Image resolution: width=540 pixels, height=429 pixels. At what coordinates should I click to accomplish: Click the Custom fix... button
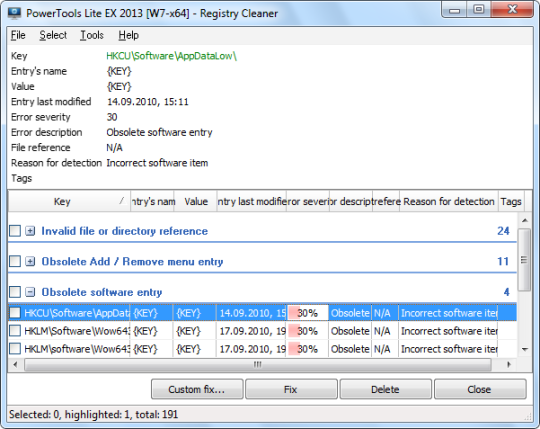(x=197, y=389)
